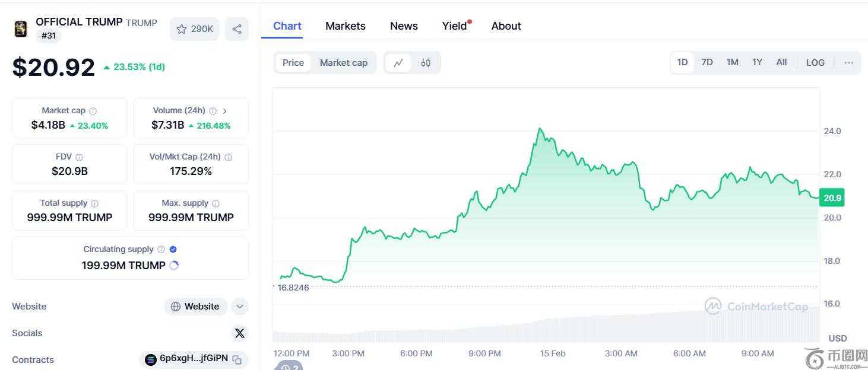
Task: Click the contract address 6p6xgH...jfGiPN
Action: pyautogui.click(x=194, y=359)
